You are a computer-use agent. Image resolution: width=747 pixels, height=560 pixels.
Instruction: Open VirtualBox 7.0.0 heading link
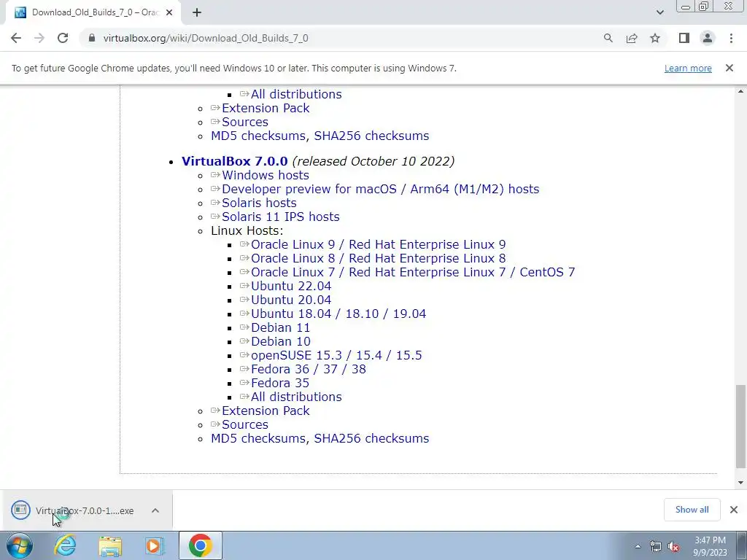(234, 161)
